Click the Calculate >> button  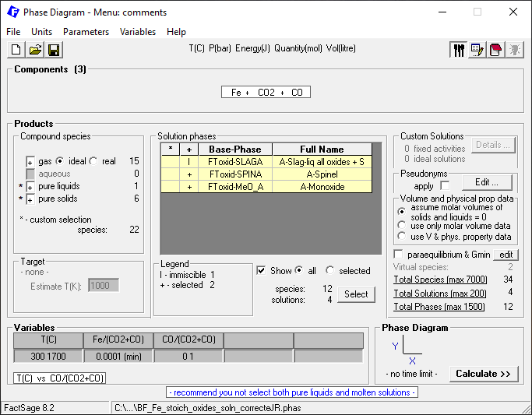pos(484,374)
